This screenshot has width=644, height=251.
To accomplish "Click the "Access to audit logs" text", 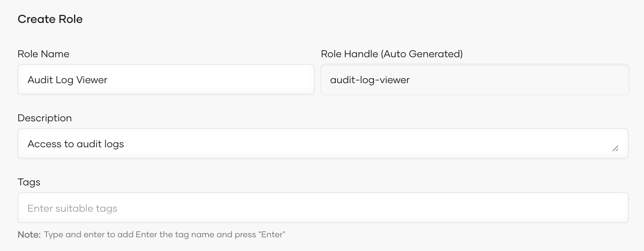I will [x=76, y=144].
